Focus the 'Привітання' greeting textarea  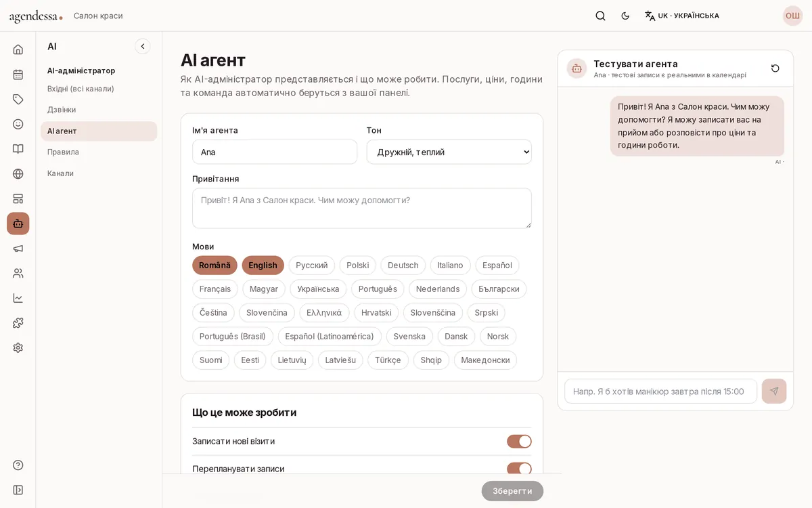[362, 208]
